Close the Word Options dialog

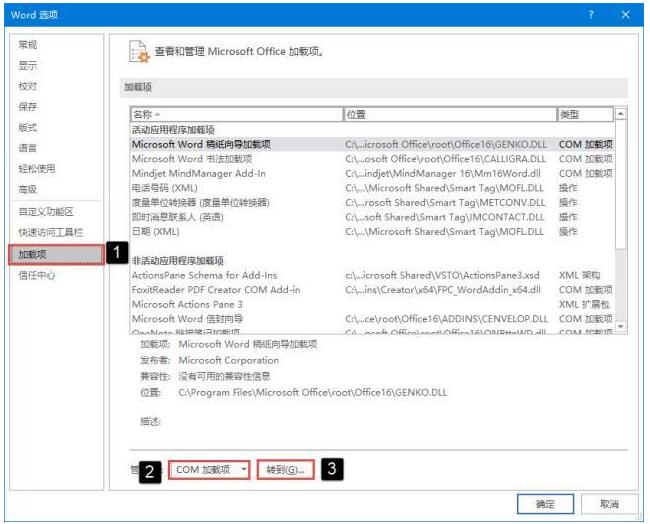click(x=625, y=15)
